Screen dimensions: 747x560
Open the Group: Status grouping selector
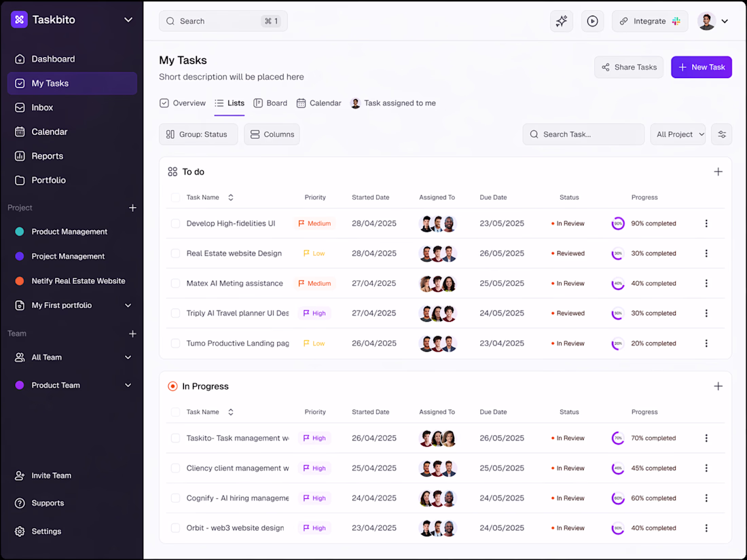198,134
